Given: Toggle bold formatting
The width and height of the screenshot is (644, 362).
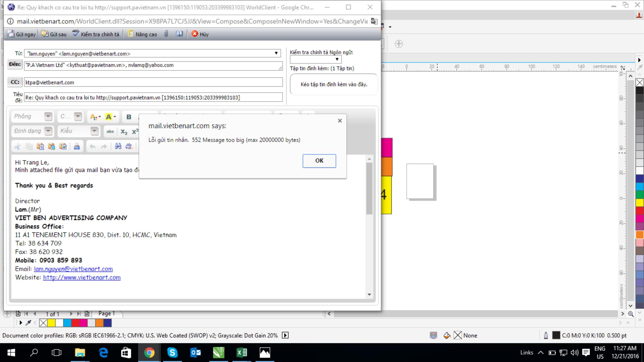Looking at the screenshot, I should [x=129, y=117].
